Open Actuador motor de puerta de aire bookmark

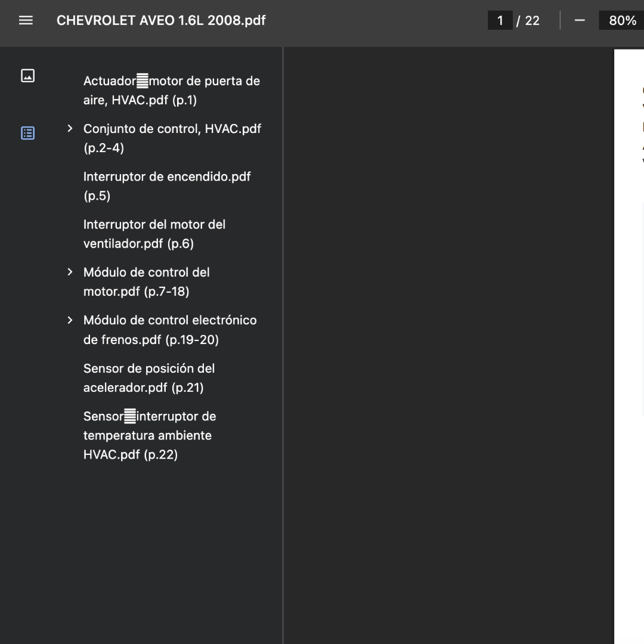[172, 91]
